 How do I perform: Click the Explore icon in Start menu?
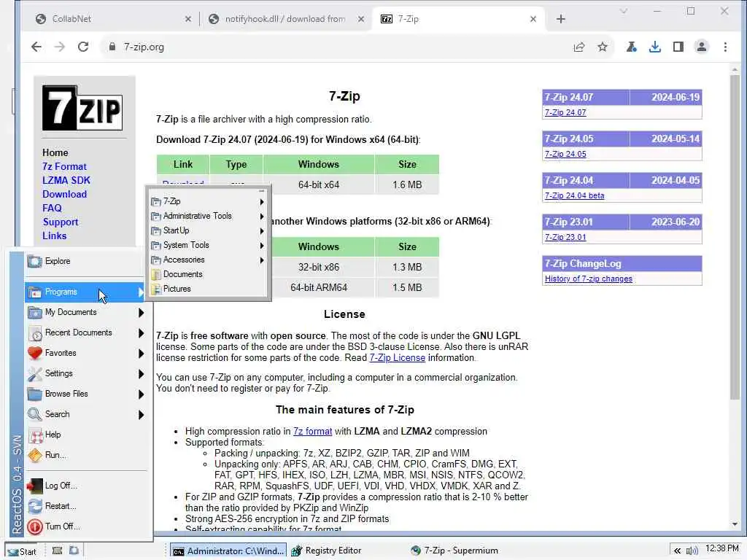(35, 261)
